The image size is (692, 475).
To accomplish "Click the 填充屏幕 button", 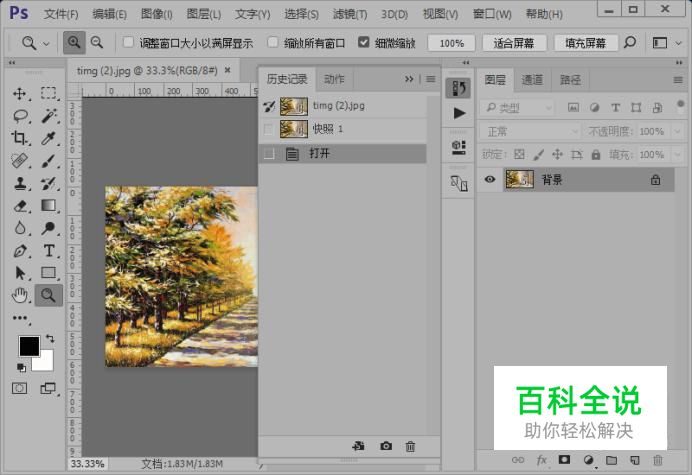I will (586, 43).
